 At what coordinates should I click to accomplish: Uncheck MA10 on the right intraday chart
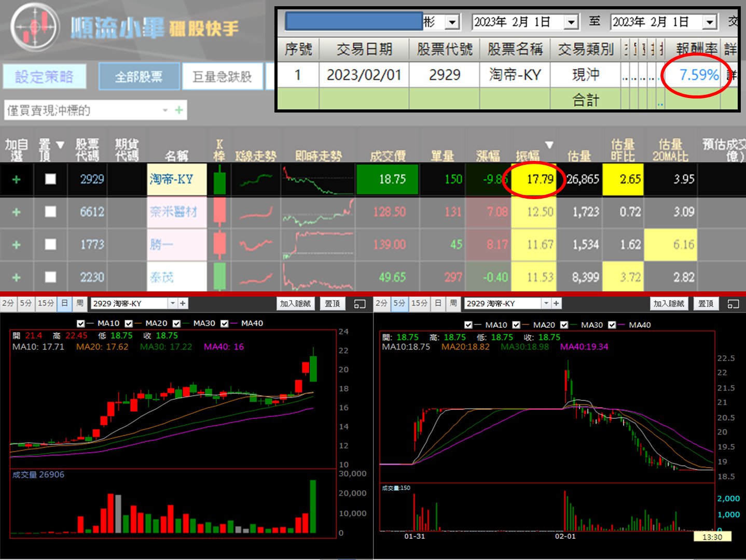467,325
